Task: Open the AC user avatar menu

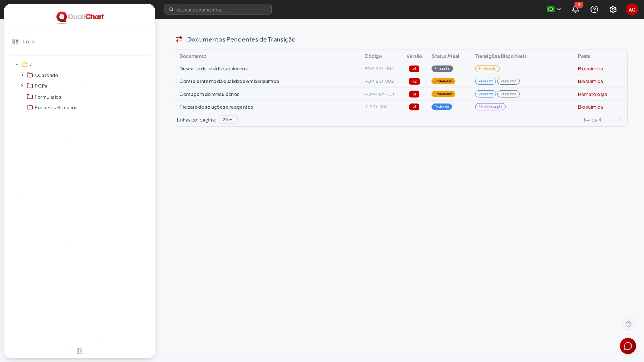Action: coord(632,9)
